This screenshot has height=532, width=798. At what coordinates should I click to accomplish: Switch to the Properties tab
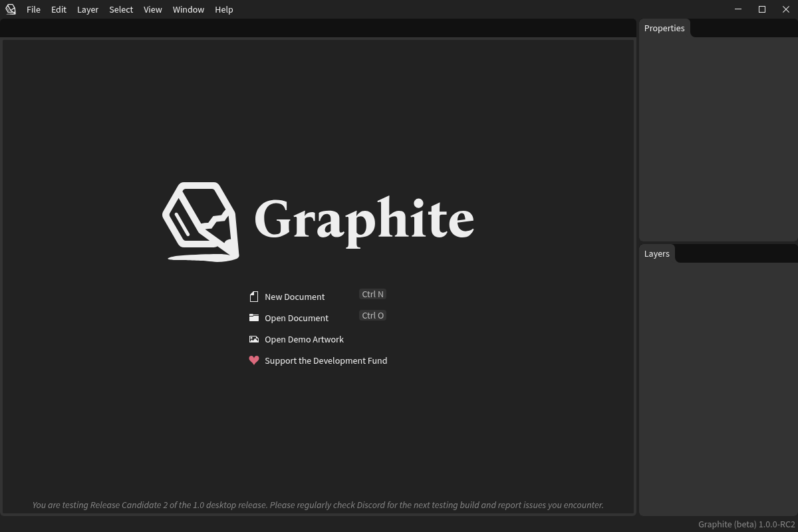point(664,28)
